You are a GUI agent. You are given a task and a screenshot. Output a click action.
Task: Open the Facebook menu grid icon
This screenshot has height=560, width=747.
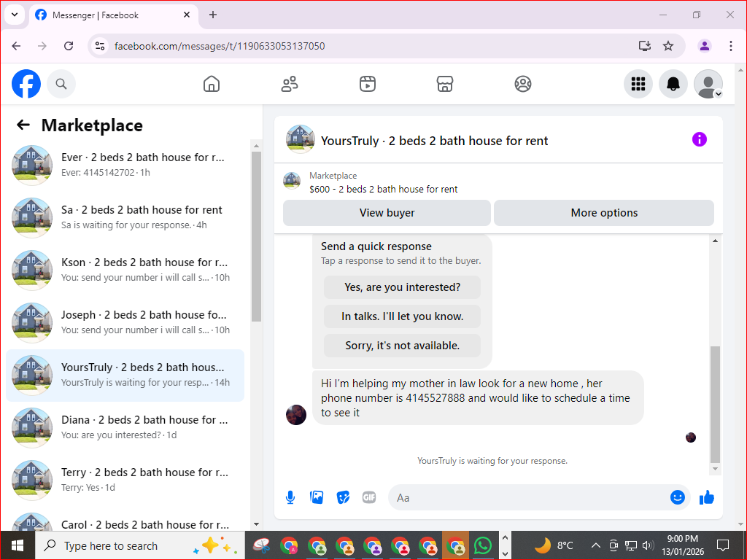click(638, 84)
